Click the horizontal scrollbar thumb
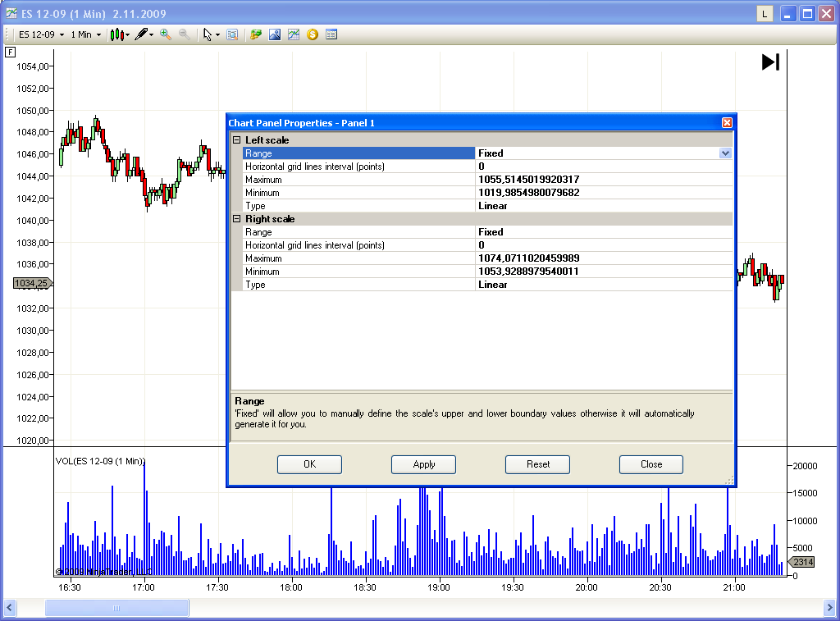The height and width of the screenshot is (621, 840). pos(116,608)
